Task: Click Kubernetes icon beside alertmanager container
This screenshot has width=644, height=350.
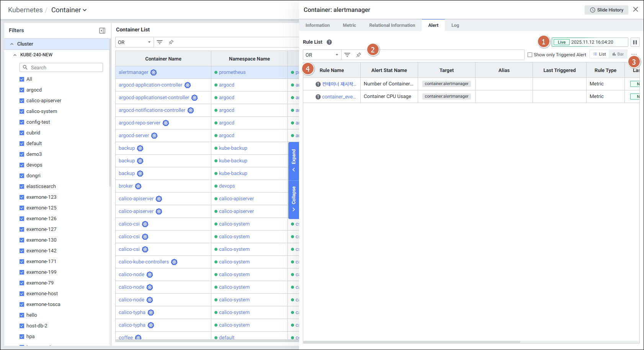Action: pos(154,72)
